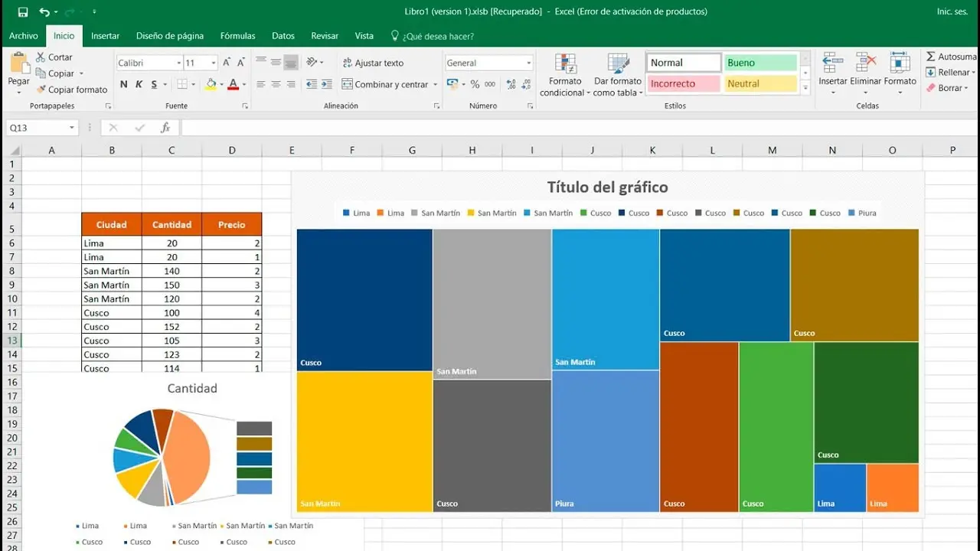Toggle Ajustar texto wrapping
This screenshot has width=980, height=551.
point(372,63)
